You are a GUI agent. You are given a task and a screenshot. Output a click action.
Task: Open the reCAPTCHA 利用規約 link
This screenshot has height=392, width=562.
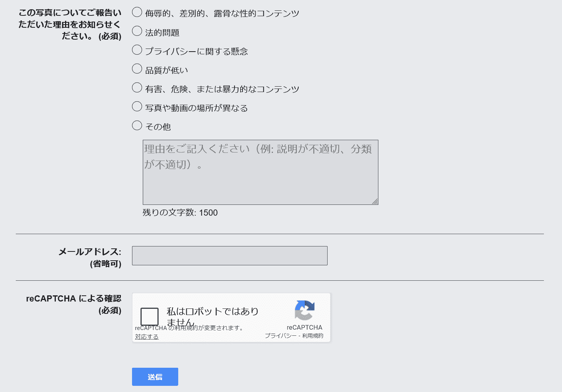(x=313, y=336)
